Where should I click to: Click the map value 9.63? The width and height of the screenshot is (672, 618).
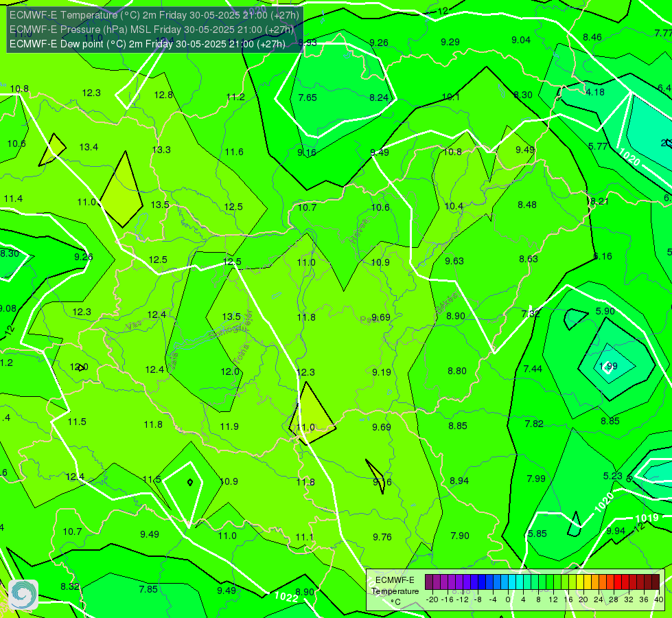[x=454, y=261]
